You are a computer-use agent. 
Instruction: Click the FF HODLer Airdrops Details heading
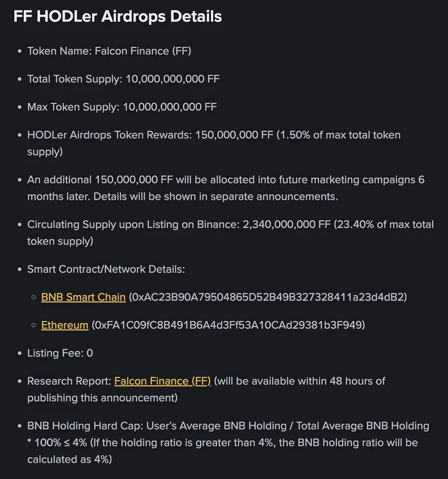point(118,17)
